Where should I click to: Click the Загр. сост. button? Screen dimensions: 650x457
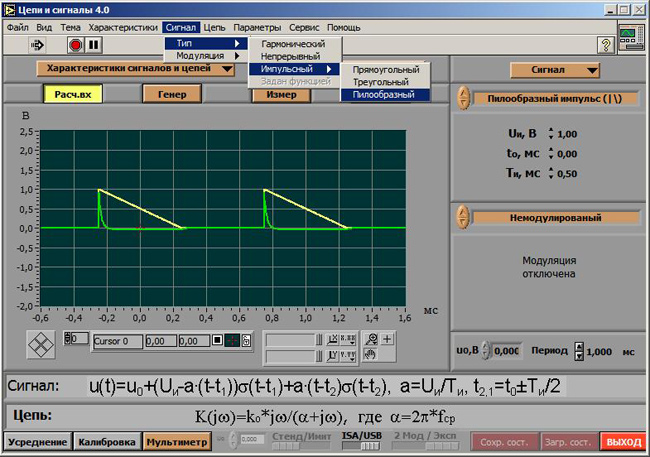pyautogui.click(x=569, y=442)
